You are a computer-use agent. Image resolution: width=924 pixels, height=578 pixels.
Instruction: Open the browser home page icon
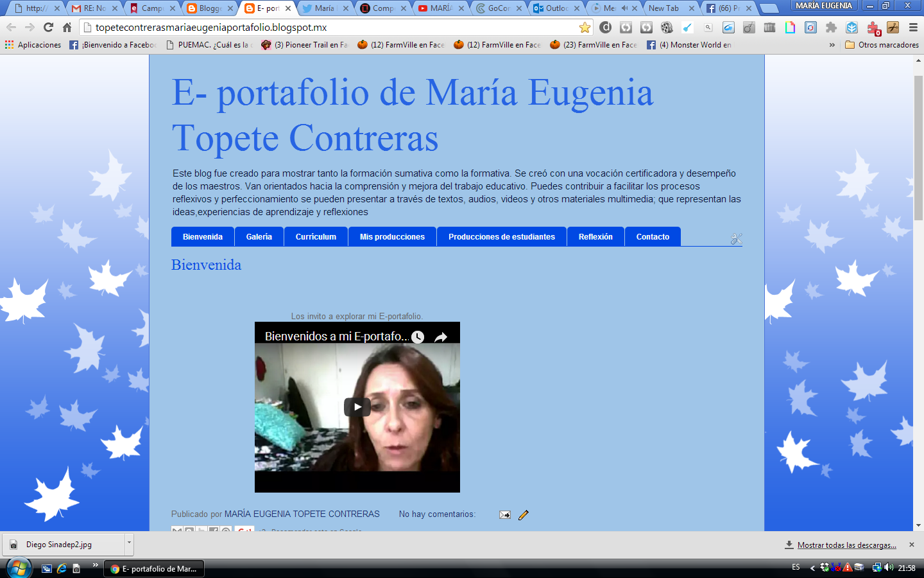(67, 28)
